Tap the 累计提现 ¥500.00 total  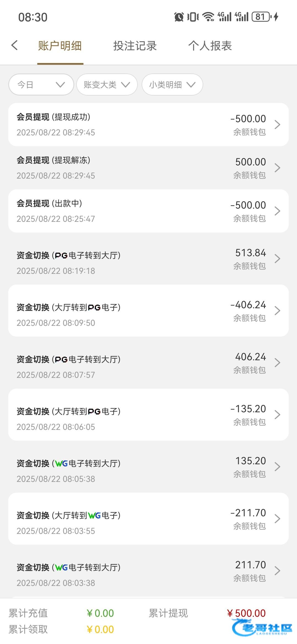click(246, 613)
